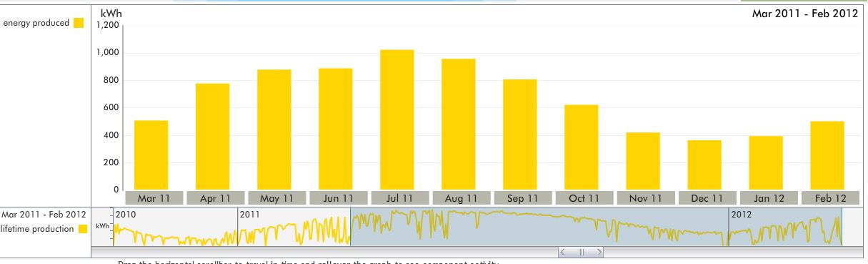Select the Nov 11 energy bar
This screenshot has height=264, width=868.
pyautogui.click(x=643, y=160)
